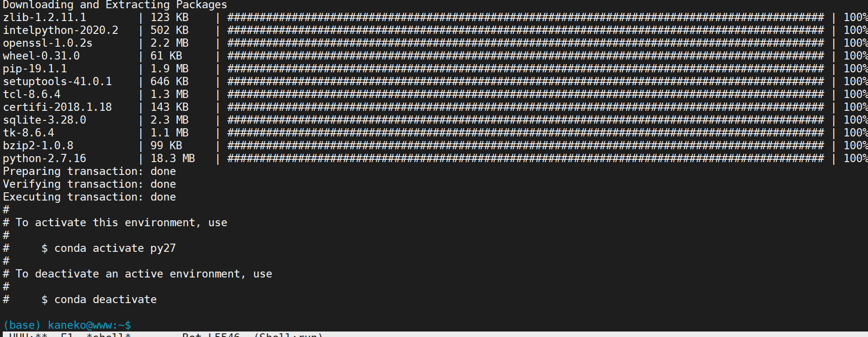Click the *shell* buffer name in mode line
Viewport: 868px width, 337px height.
pyautogui.click(x=109, y=335)
